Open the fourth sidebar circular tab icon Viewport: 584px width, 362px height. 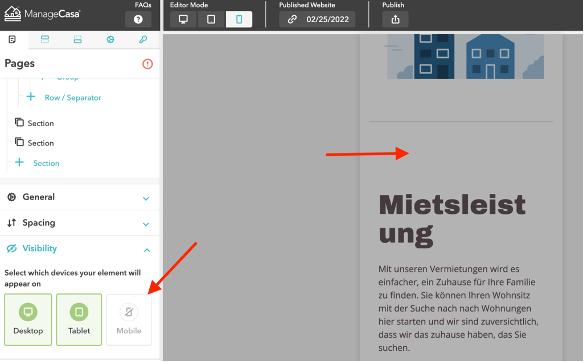tap(110, 39)
